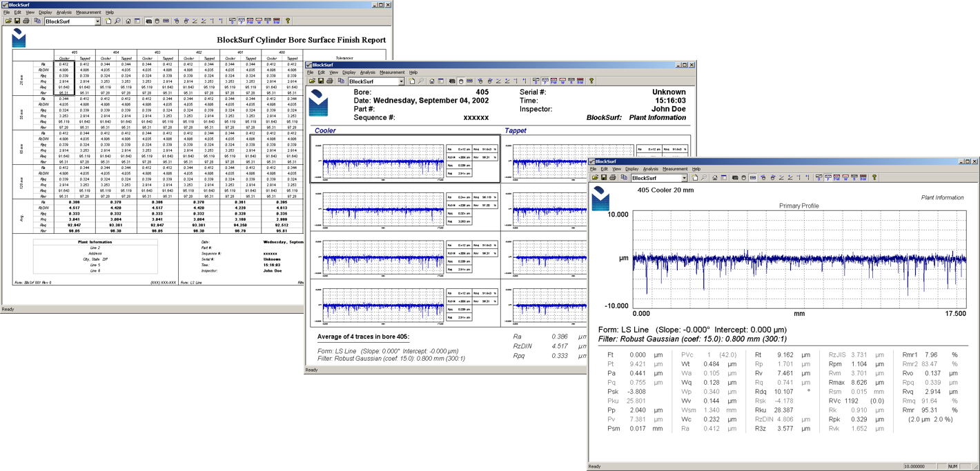This screenshot has width=980, height=471.
Task: Single trace view icon in the Primary Profile window
Action: pyautogui.click(x=753, y=178)
